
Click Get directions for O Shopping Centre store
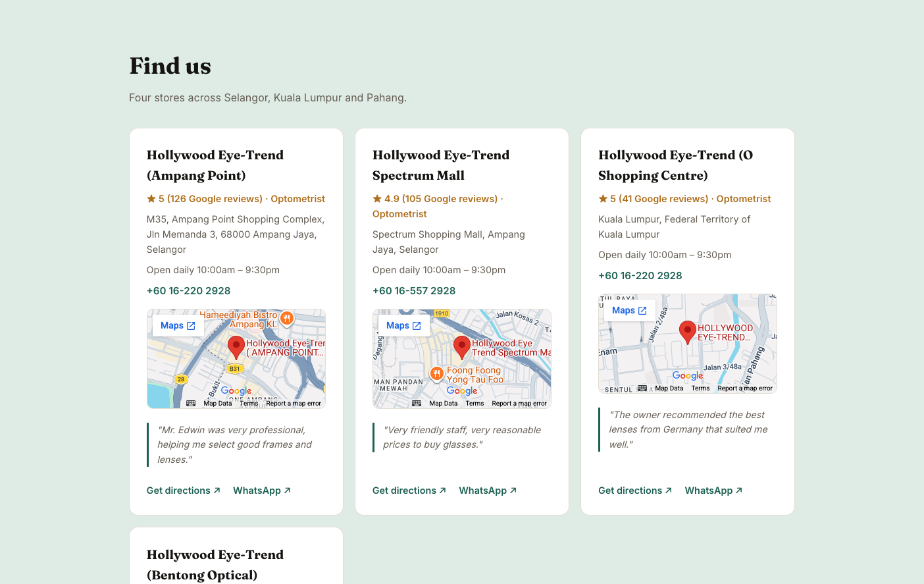[x=634, y=491]
